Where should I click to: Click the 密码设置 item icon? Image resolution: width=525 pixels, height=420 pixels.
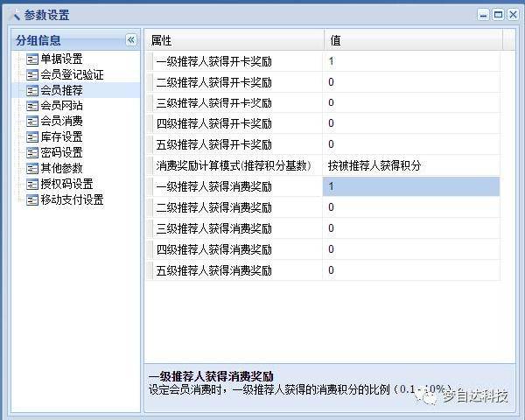tap(32, 153)
